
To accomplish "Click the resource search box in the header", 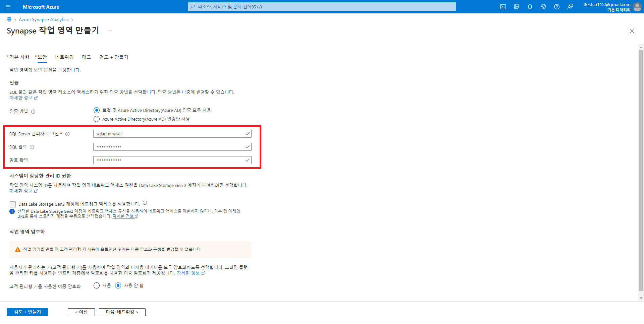I will [322, 7].
